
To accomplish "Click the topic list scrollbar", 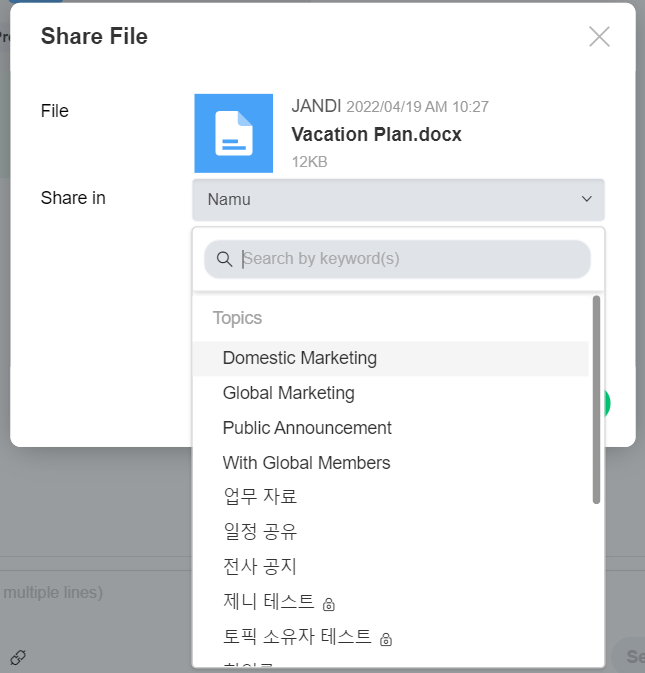I will point(596,400).
